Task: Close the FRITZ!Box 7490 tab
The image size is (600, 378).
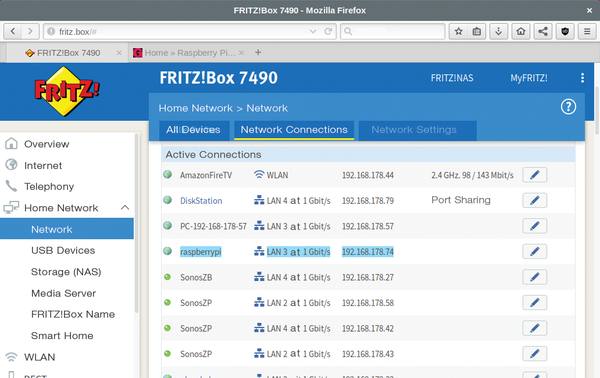Action: click(x=119, y=53)
